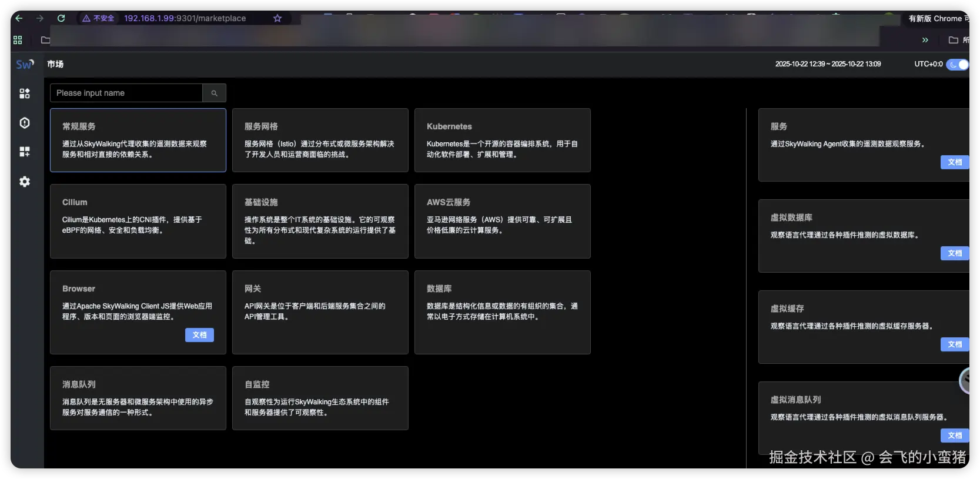Open the time range 2025-10-22 12:39 picker
Screen dimensions: 980x479
tap(828, 64)
